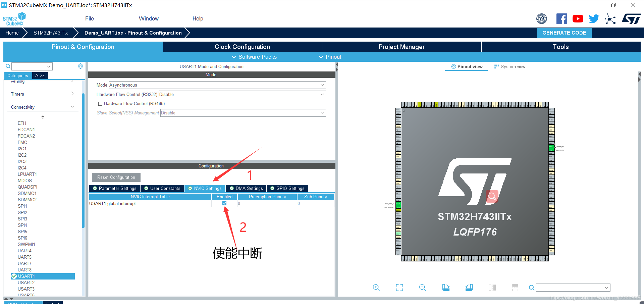The height and width of the screenshot is (304, 644).
Task: Open the Facebook link icon
Action: click(562, 19)
